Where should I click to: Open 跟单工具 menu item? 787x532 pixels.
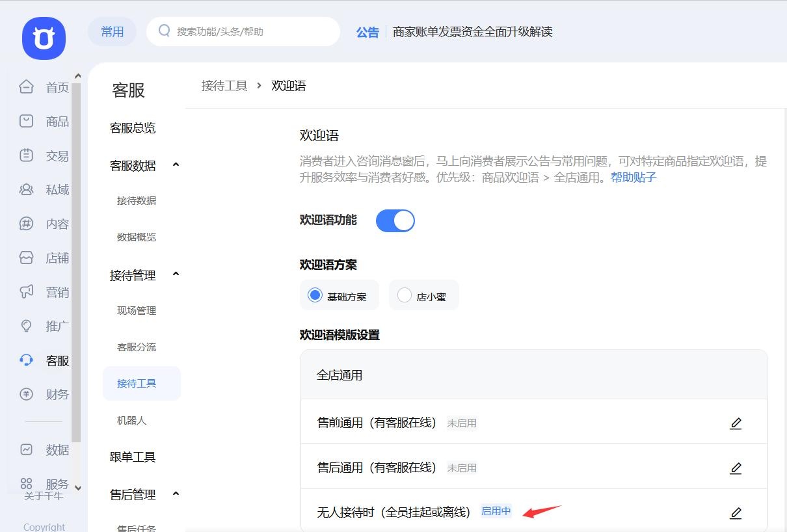tap(133, 457)
